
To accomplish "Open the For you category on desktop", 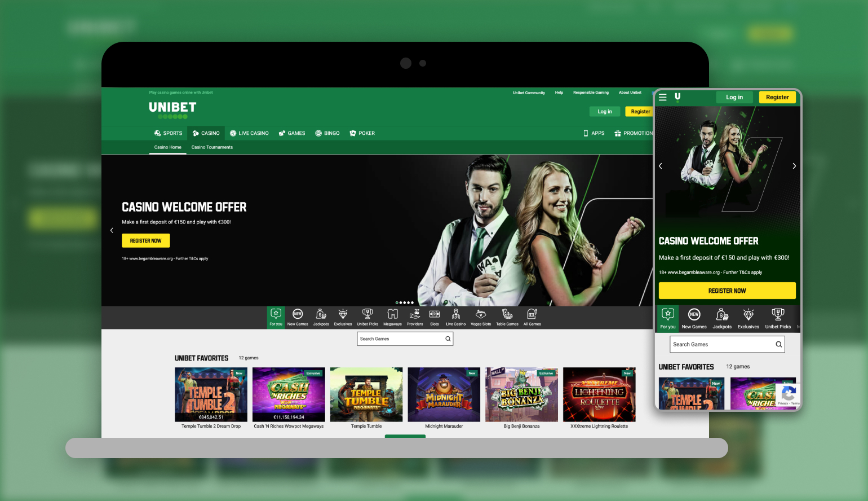I will pyautogui.click(x=276, y=317).
